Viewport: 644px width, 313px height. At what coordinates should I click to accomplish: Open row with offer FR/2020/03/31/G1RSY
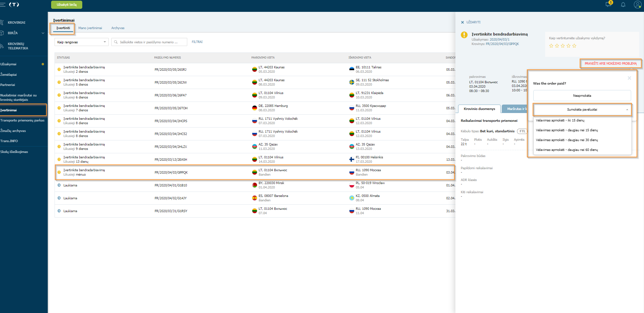[x=254, y=211]
